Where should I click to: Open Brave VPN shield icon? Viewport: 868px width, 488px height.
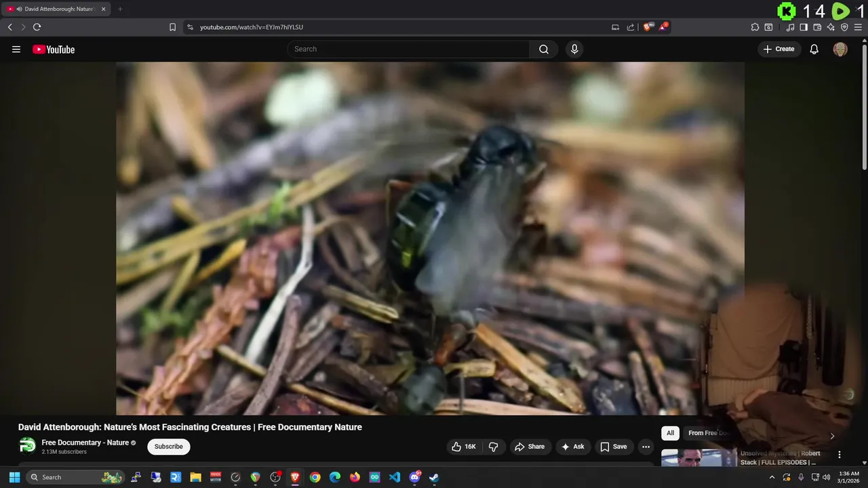coord(844,27)
